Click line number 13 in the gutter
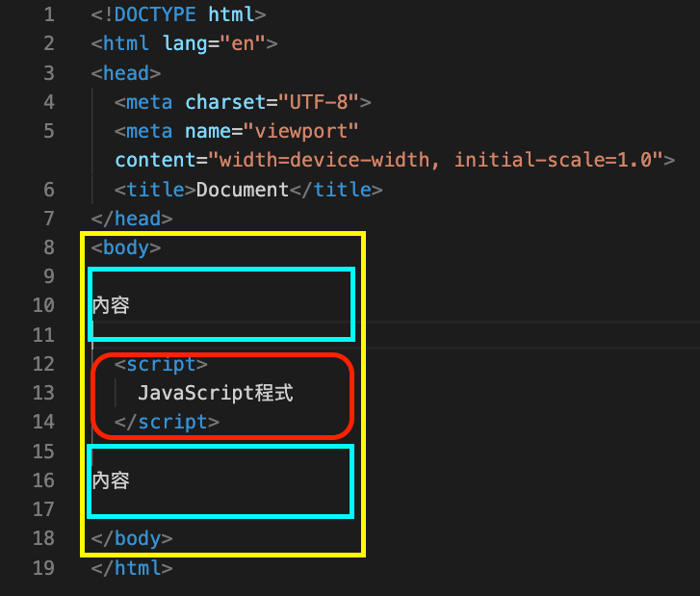Screen dimensions: 700x596 coord(43,393)
